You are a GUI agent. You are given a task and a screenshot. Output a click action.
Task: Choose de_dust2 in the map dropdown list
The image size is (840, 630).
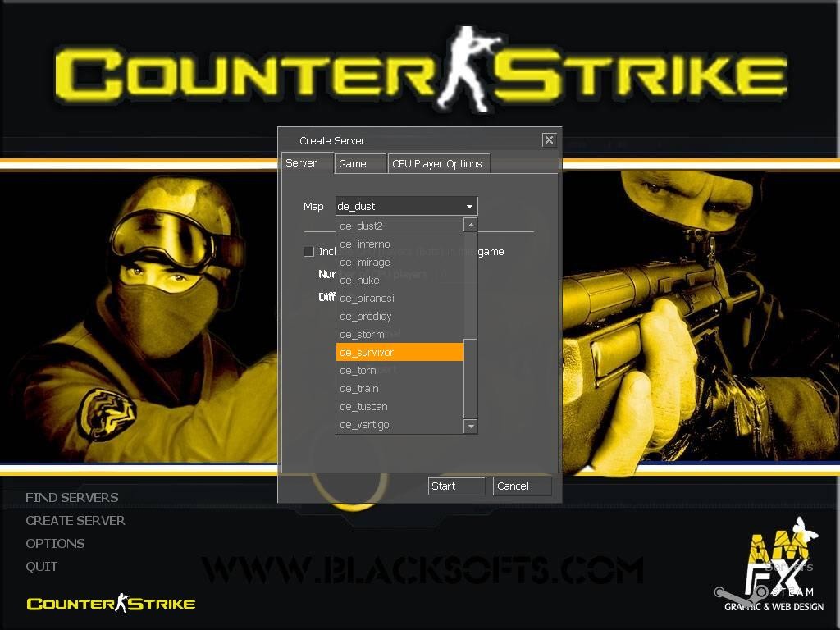363,226
